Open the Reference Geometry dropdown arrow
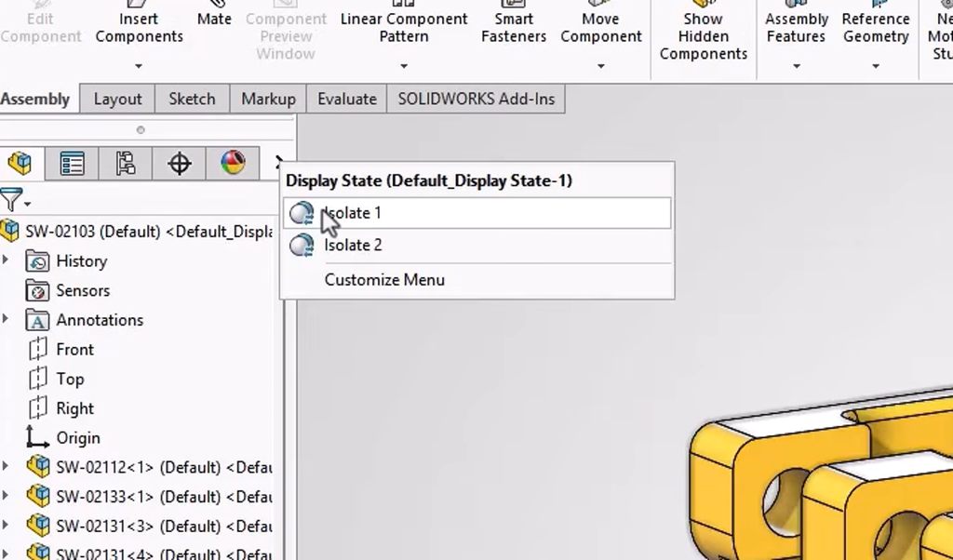The width and height of the screenshot is (953, 560). [x=875, y=66]
